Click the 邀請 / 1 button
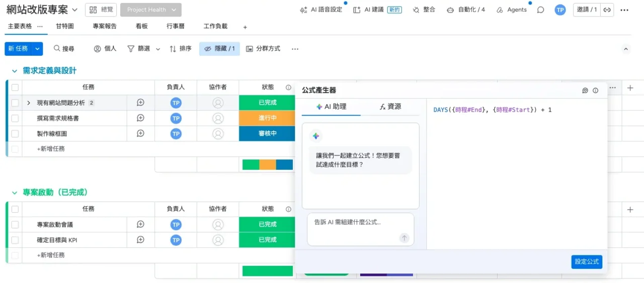The width and height of the screenshot is (644, 283). 587,10
